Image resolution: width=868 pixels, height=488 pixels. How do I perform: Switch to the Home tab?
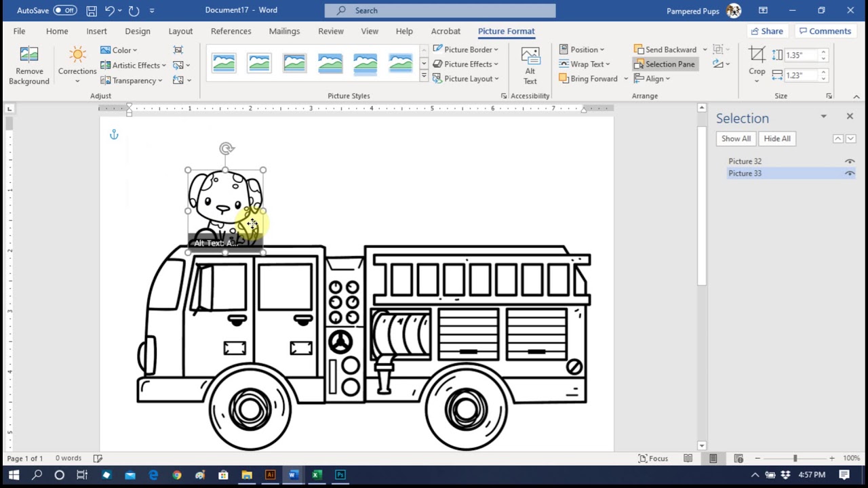tap(57, 31)
